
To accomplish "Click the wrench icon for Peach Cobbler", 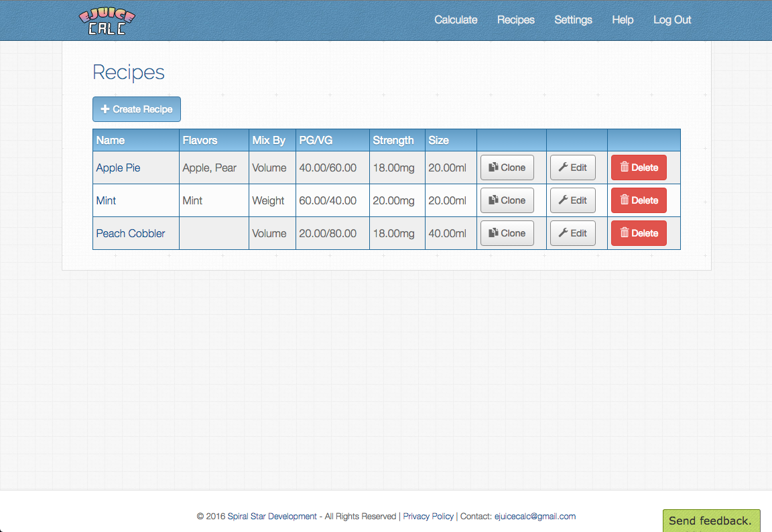I will tap(564, 232).
